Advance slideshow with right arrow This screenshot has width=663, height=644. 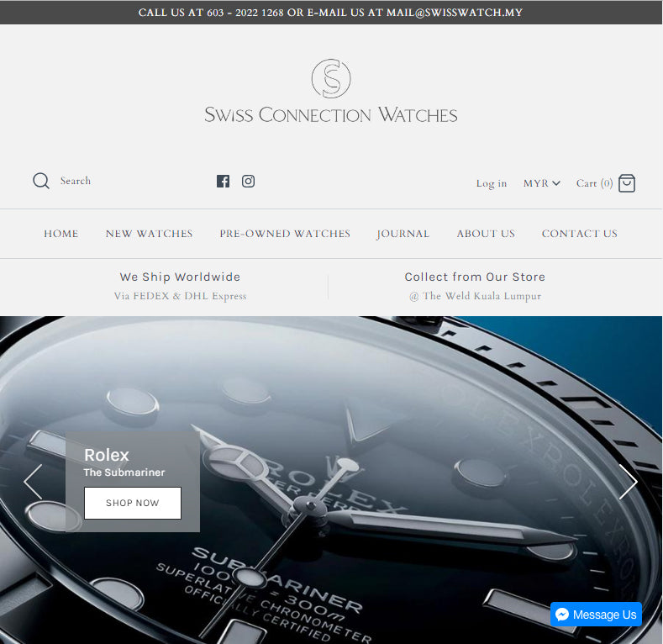click(x=629, y=482)
